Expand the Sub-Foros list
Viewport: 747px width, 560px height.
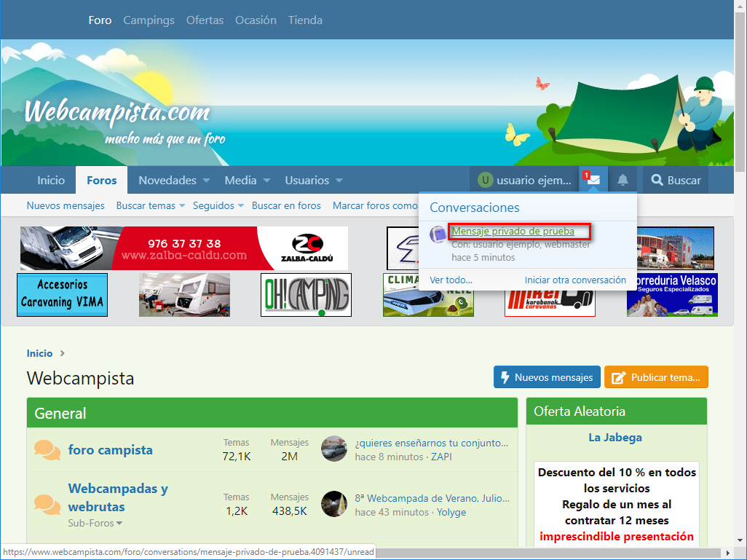click(x=95, y=524)
